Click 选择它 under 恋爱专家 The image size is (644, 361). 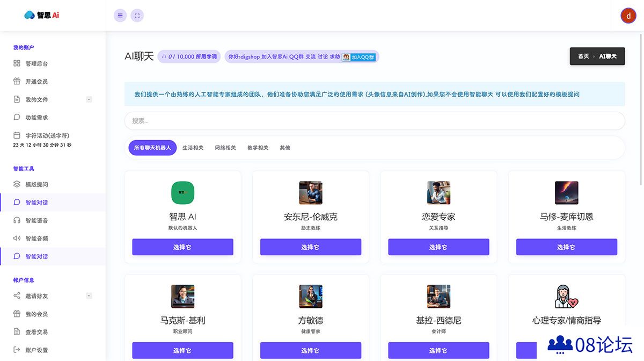[438, 247]
